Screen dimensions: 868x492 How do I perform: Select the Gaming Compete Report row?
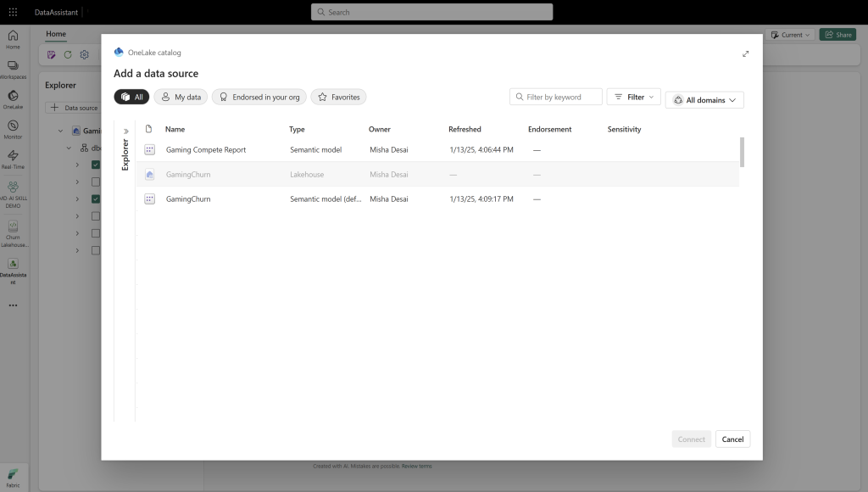click(437, 149)
